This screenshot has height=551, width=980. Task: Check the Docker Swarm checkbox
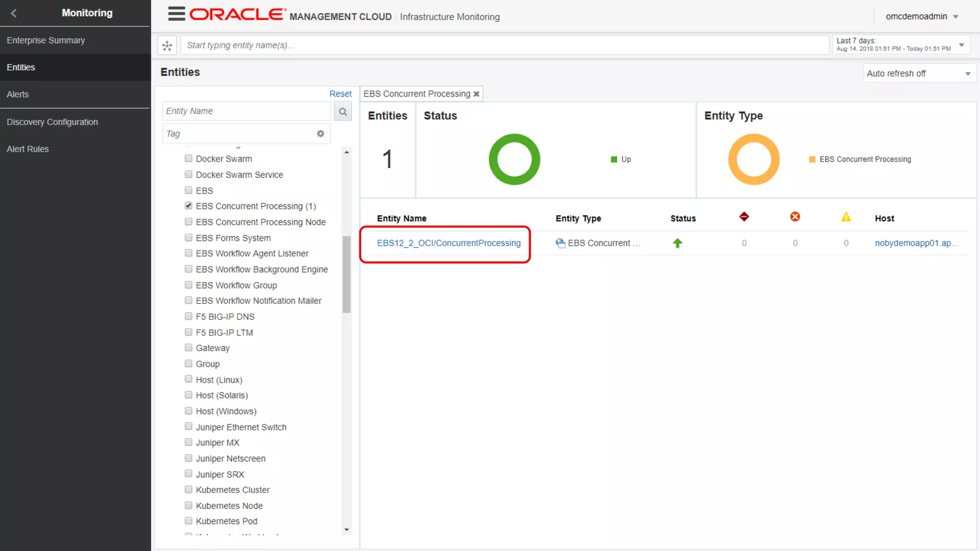tap(189, 158)
